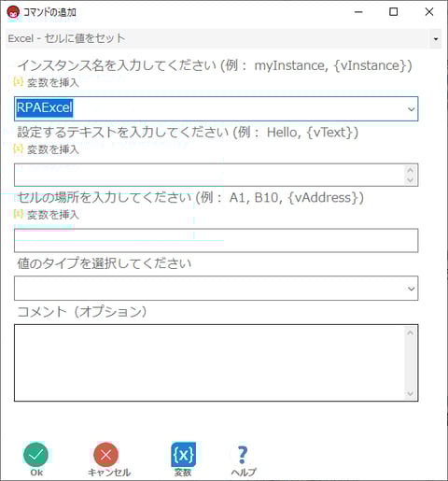This screenshot has width=448, height=481.
Task: Focus the cell location input field
Action: coord(217,240)
